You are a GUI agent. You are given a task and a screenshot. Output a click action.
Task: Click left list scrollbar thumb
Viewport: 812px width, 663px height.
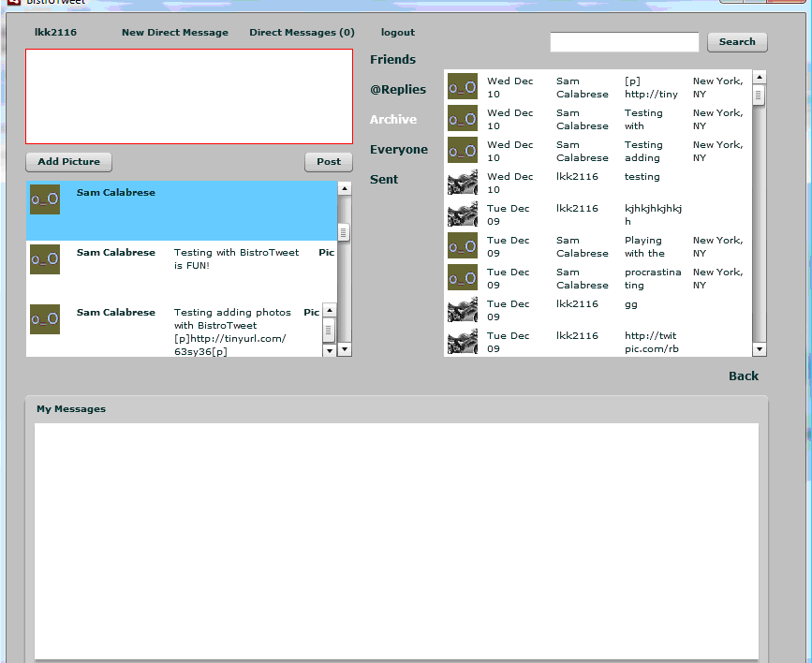click(344, 231)
